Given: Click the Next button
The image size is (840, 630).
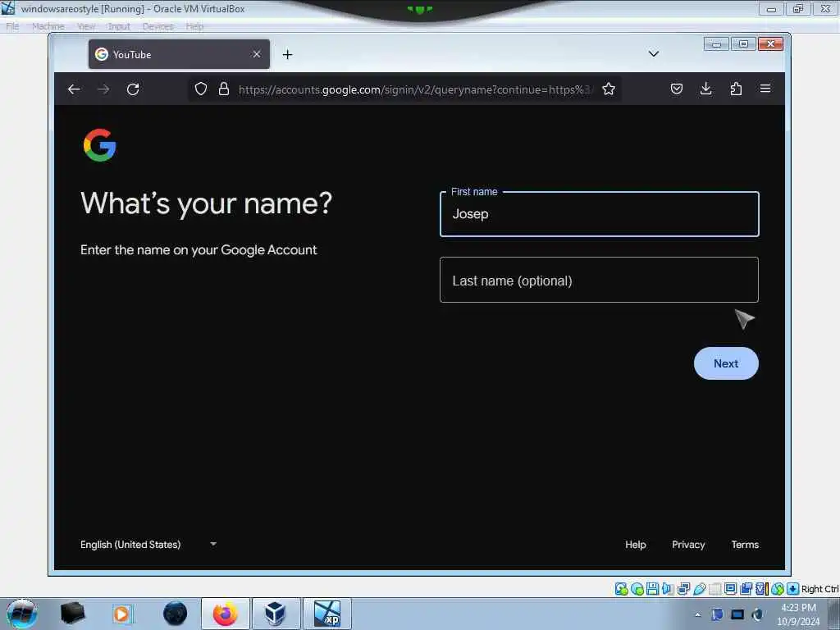Looking at the screenshot, I should click(x=726, y=363).
